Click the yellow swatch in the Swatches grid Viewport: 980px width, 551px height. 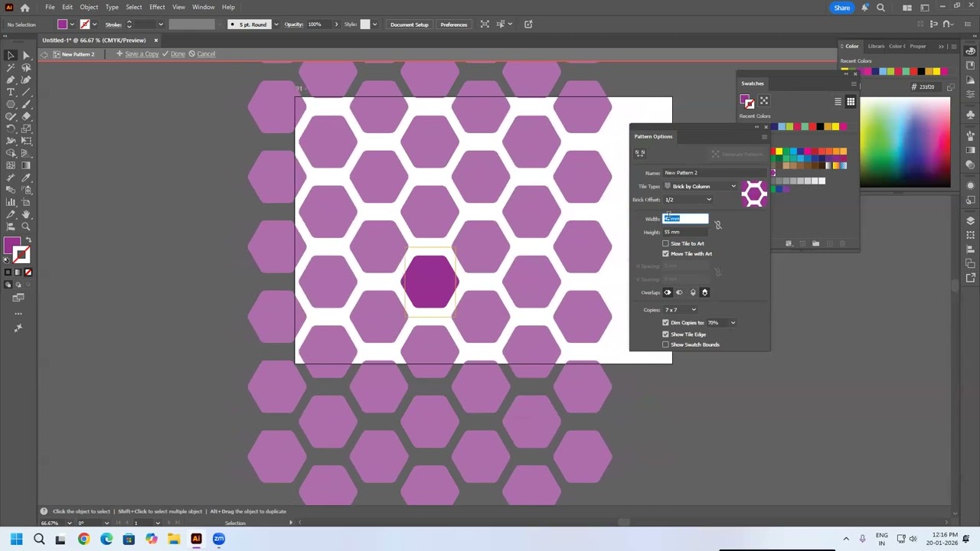[x=779, y=152]
